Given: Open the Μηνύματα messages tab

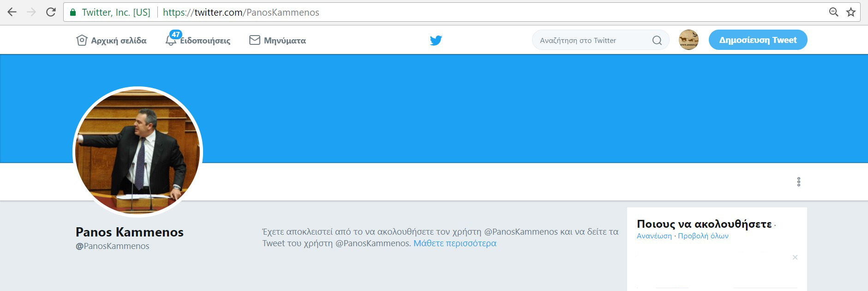Looking at the screenshot, I should pyautogui.click(x=278, y=40).
